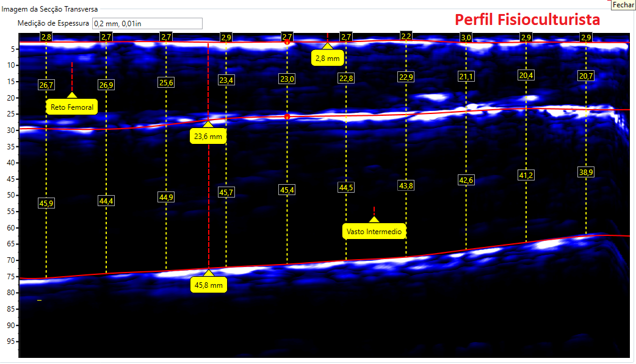This screenshot has height=364, width=636.
Task: Click the Medição de Espessura input field
Action: pos(146,23)
